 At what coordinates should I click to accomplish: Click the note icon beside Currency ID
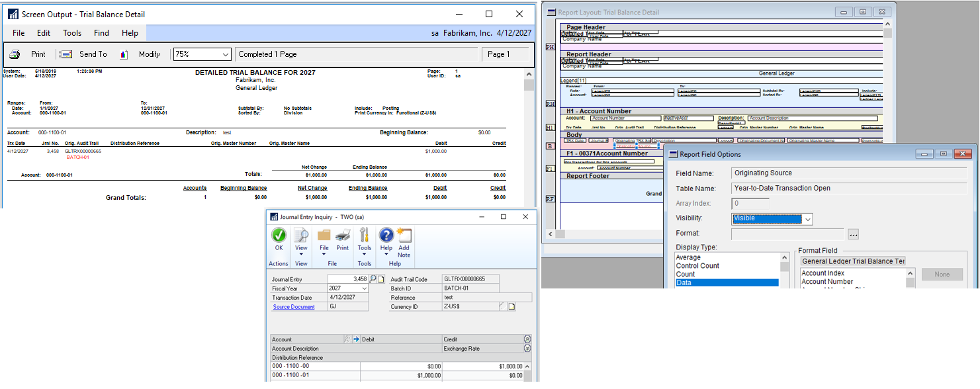[x=512, y=306]
